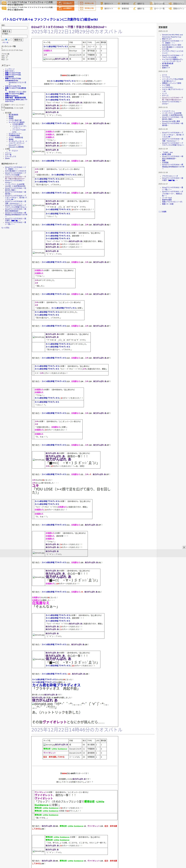The image size is (186, 868).
Task: Open the タグ一覧 link
Action: (x=5, y=42)
